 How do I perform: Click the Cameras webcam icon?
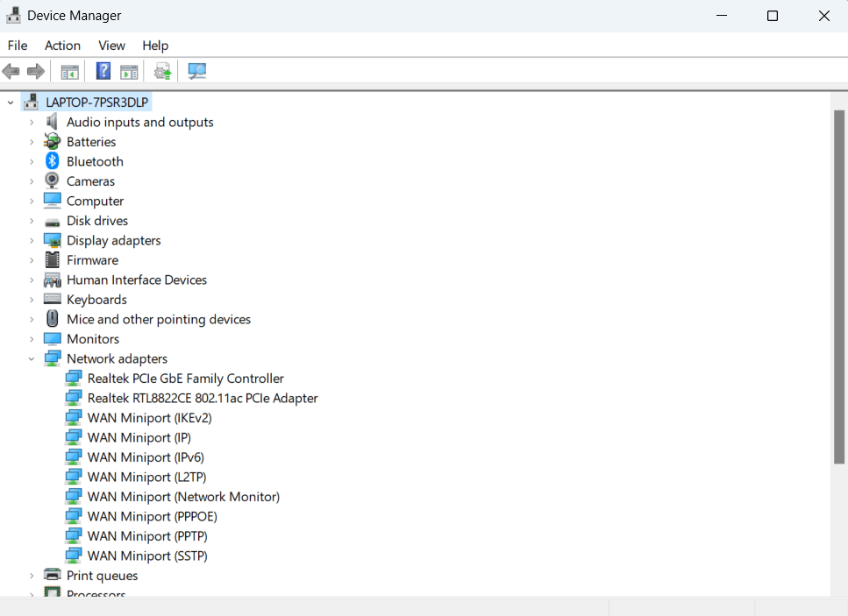click(53, 181)
